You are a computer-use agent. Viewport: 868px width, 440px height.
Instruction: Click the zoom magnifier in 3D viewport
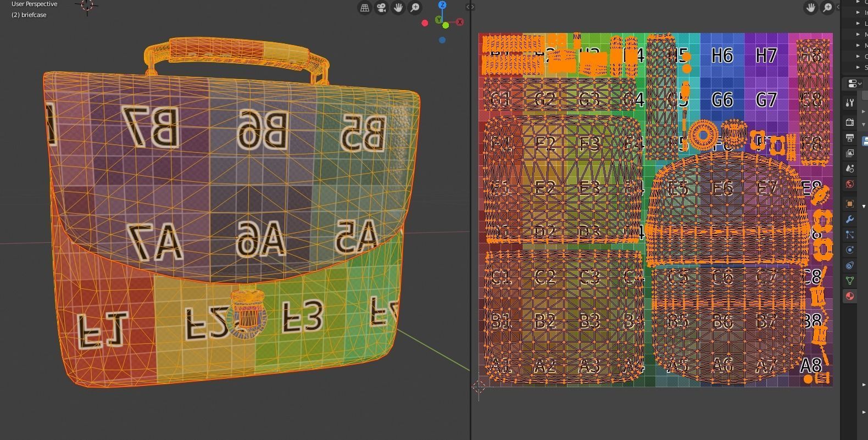(x=415, y=7)
